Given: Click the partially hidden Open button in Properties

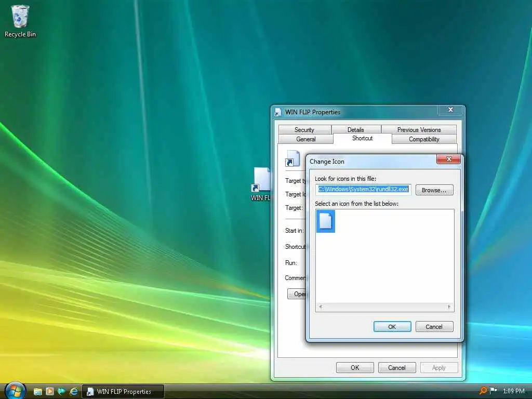Looking at the screenshot, I should tap(297, 294).
